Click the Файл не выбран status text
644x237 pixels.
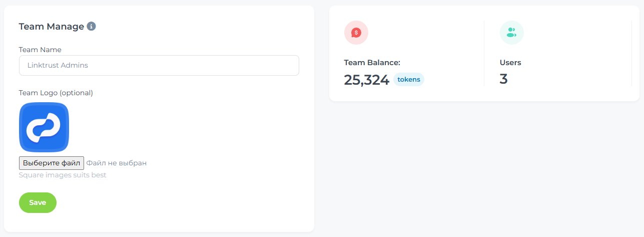pos(117,163)
